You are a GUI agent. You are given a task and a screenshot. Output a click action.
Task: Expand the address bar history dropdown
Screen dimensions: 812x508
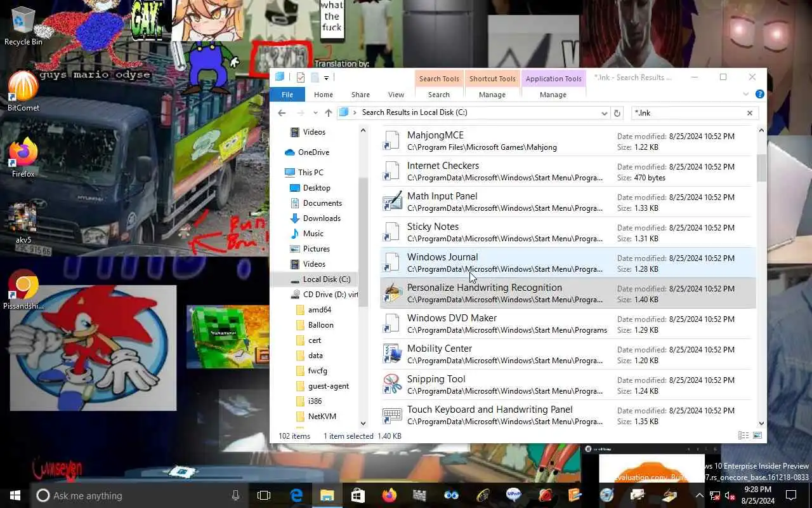pos(604,113)
